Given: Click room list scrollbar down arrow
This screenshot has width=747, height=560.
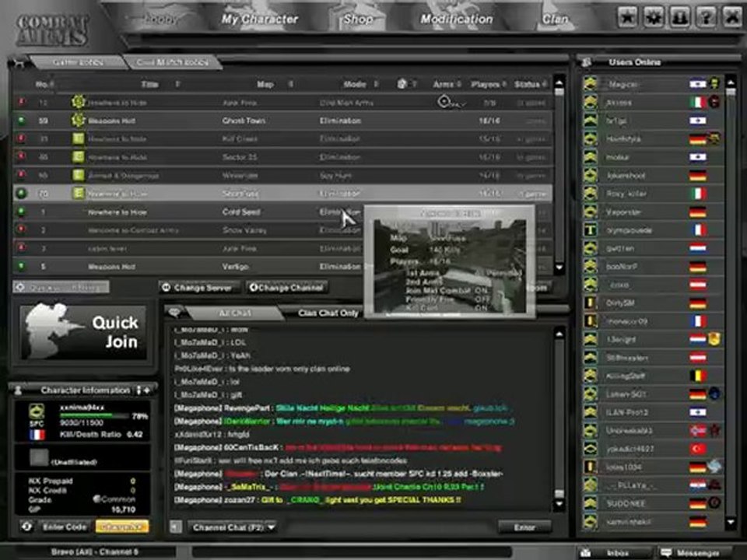Looking at the screenshot, I should pos(559,268).
